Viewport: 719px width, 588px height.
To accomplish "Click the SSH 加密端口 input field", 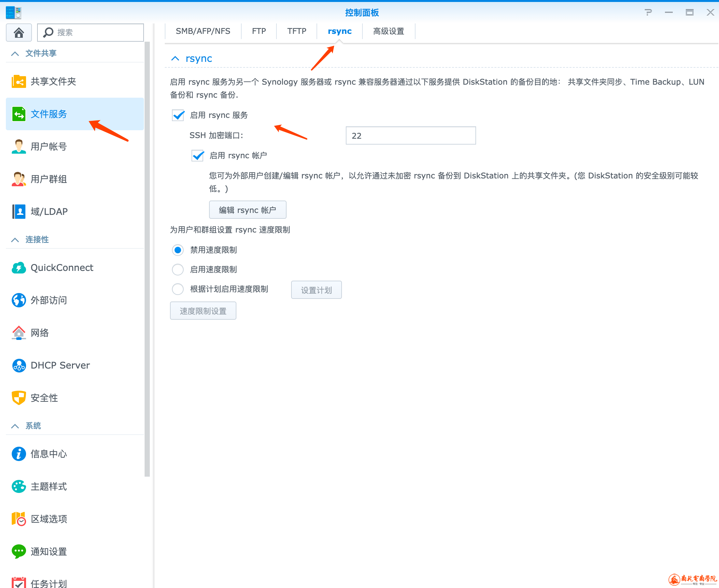I will click(411, 135).
